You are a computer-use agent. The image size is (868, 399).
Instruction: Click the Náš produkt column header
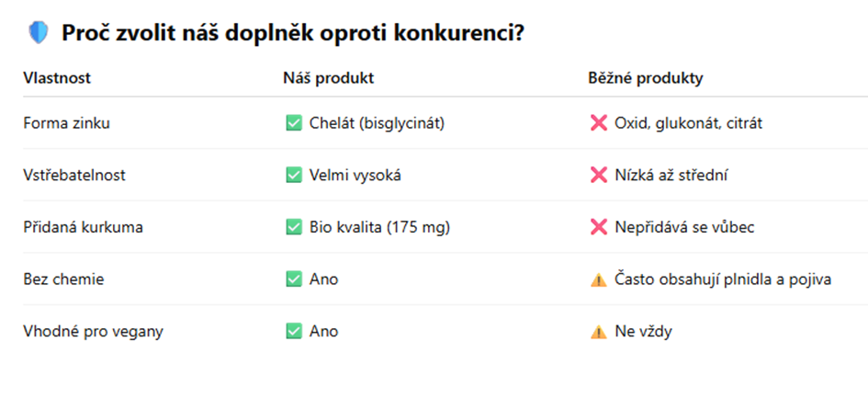[329, 78]
